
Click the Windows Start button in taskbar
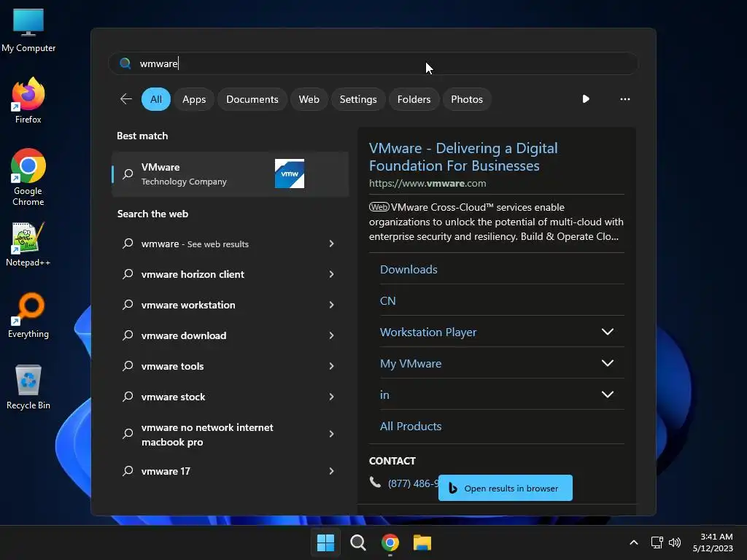point(326,542)
